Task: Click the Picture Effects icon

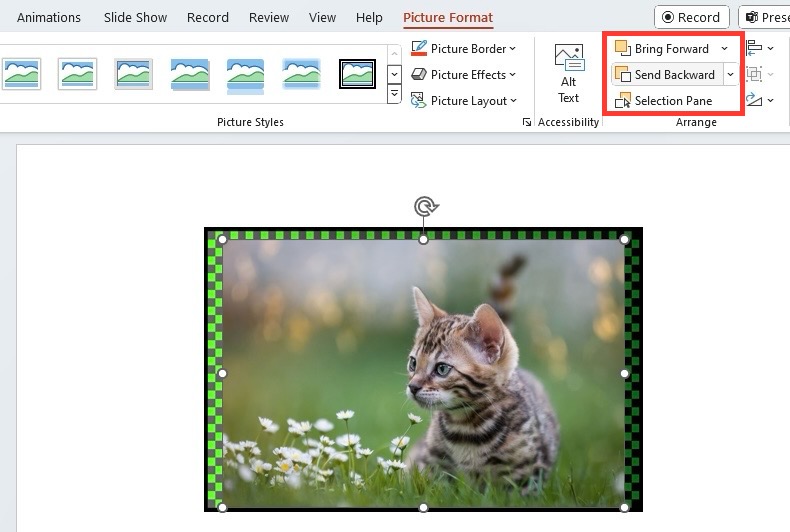Action: 419,75
